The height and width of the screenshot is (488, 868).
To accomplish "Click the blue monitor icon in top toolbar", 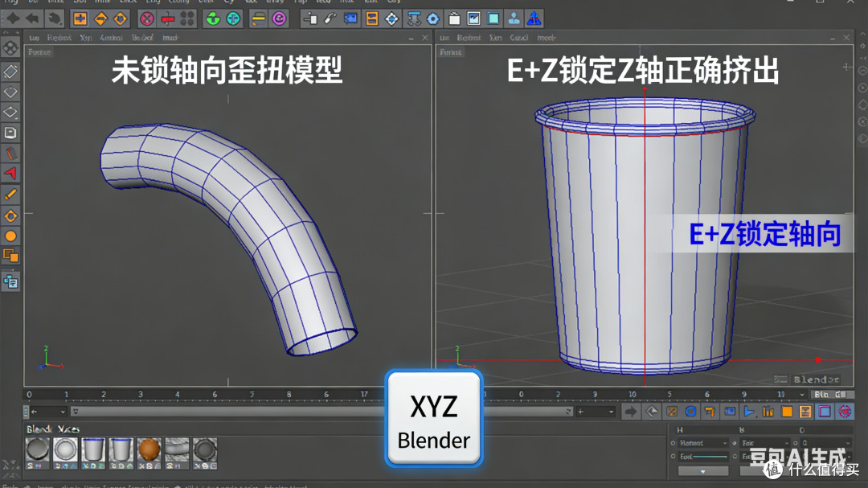I will (x=350, y=18).
